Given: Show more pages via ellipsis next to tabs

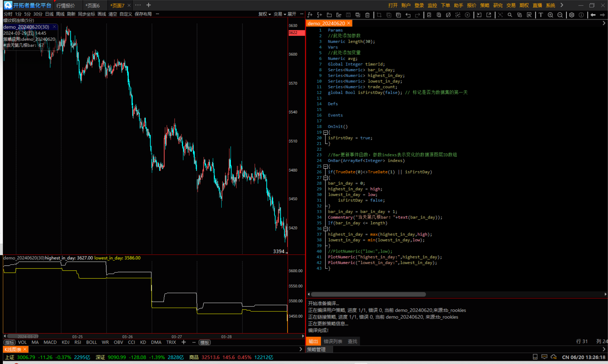Looking at the screenshot, I should click(138, 5).
